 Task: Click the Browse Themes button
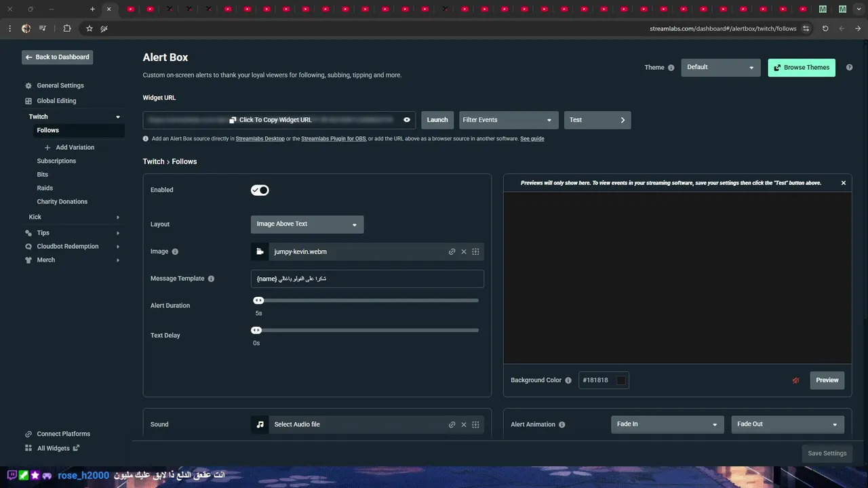click(802, 68)
